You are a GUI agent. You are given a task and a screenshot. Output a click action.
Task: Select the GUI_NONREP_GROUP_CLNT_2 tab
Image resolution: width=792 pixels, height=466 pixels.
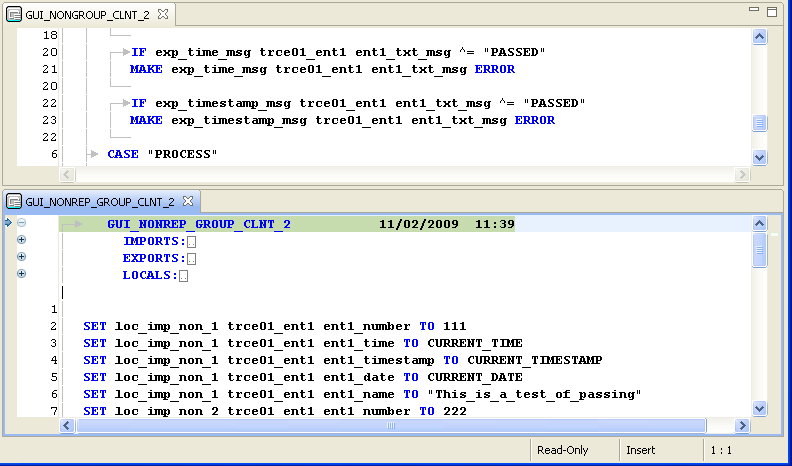[100, 201]
